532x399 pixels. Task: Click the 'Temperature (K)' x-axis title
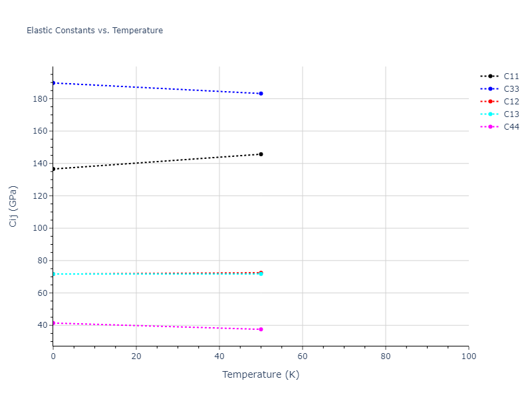[261, 375]
